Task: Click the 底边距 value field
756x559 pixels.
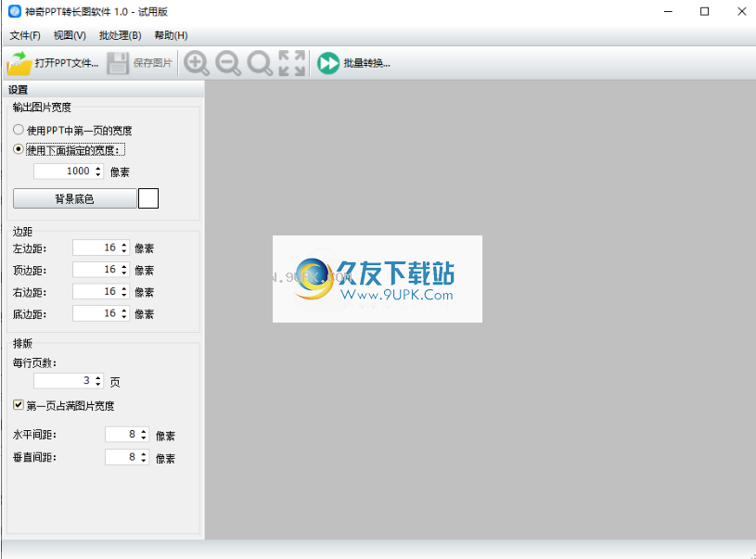Action: pyautogui.click(x=95, y=313)
